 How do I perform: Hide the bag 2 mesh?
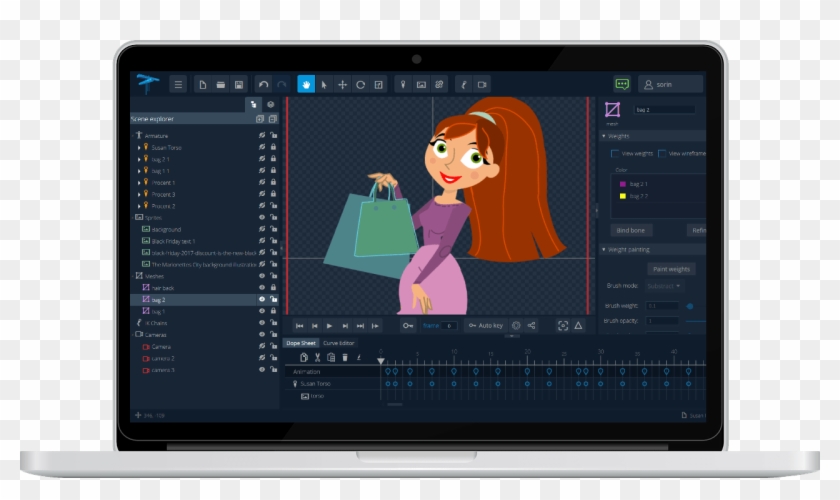pyautogui.click(x=262, y=299)
